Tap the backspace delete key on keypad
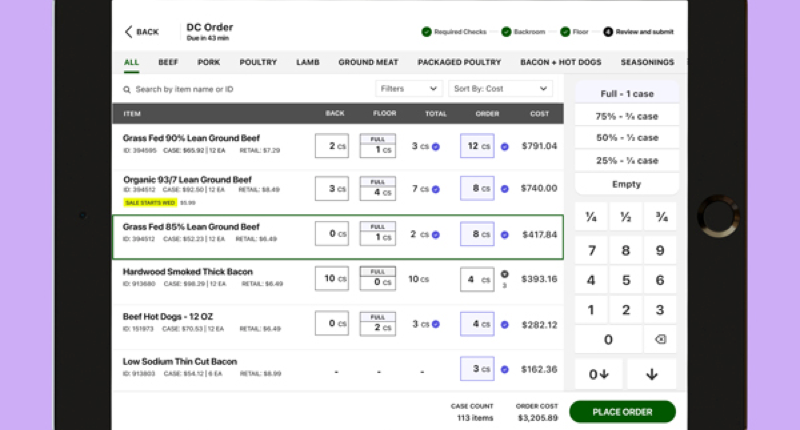 [x=660, y=340]
